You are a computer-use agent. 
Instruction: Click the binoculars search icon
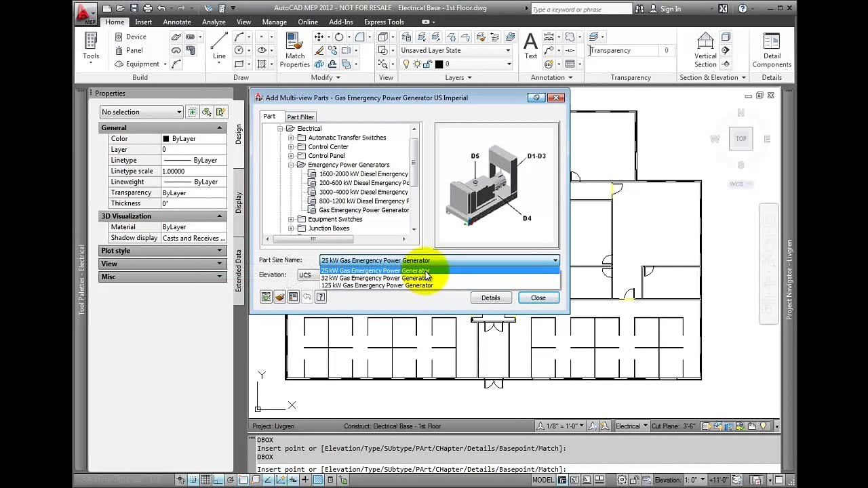(x=639, y=9)
